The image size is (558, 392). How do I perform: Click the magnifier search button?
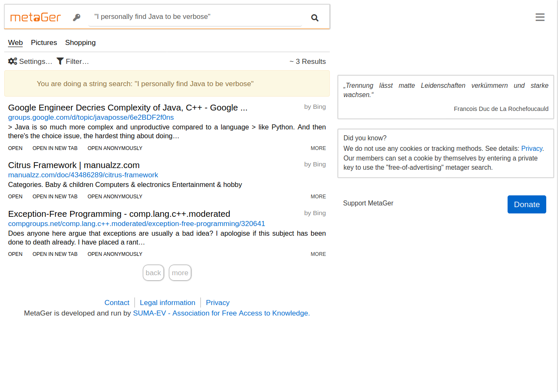tap(315, 18)
